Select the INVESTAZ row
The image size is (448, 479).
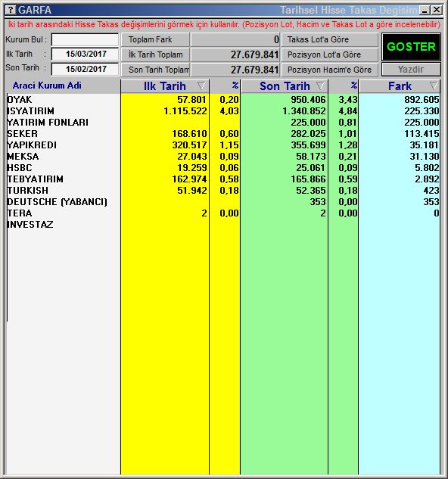pyautogui.click(x=223, y=225)
